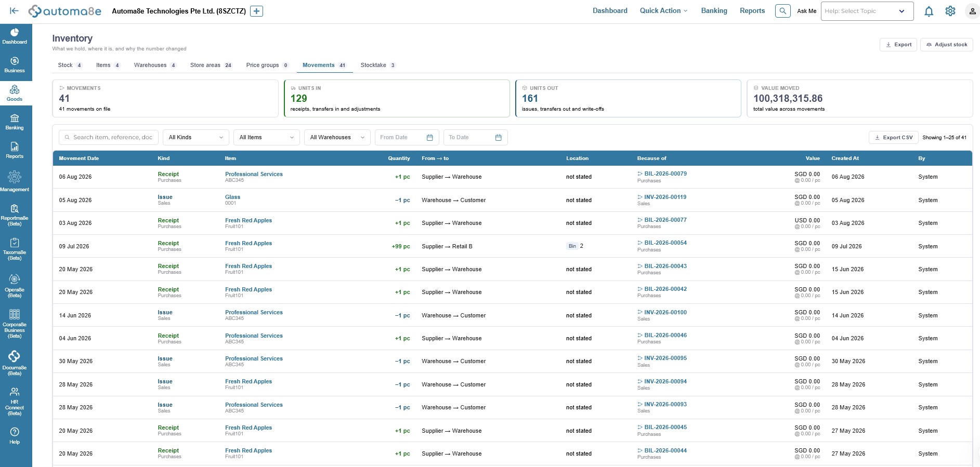
Task: Open the user profile avatar
Action: (972, 11)
